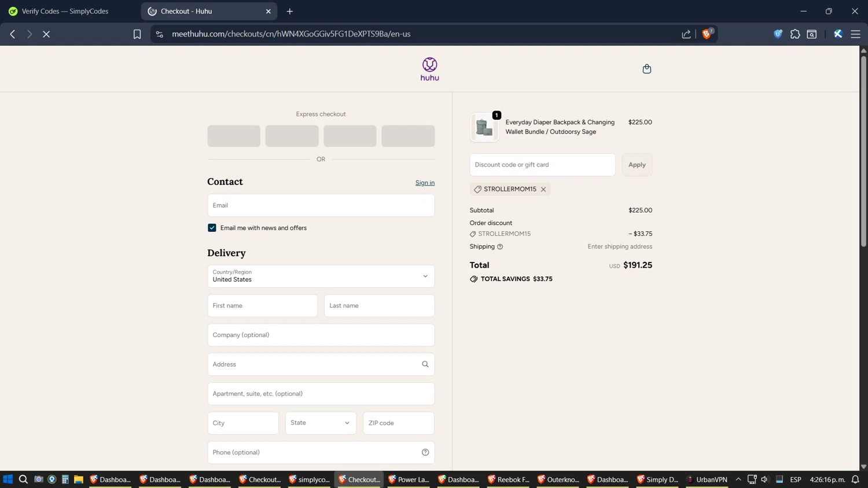
Task: Click the ESP language indicator
Action: click(x=795, y=479)
